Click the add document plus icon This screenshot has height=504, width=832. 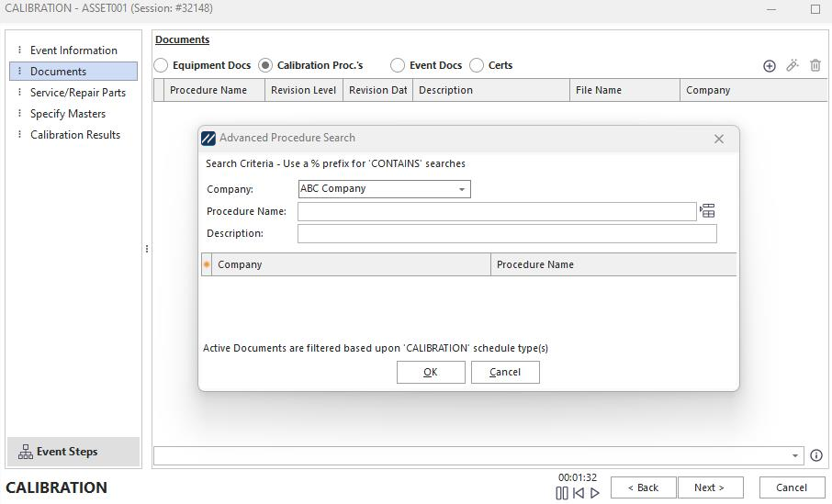(770, 66)
